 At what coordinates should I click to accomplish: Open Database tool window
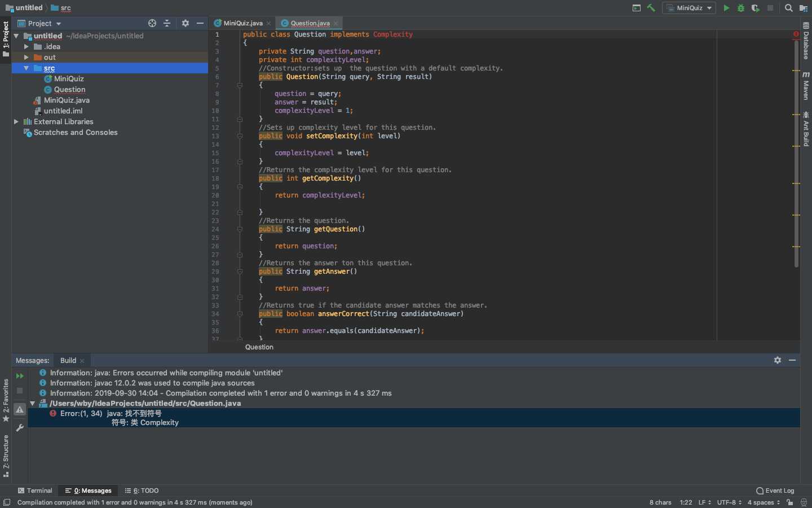point(806,41)
